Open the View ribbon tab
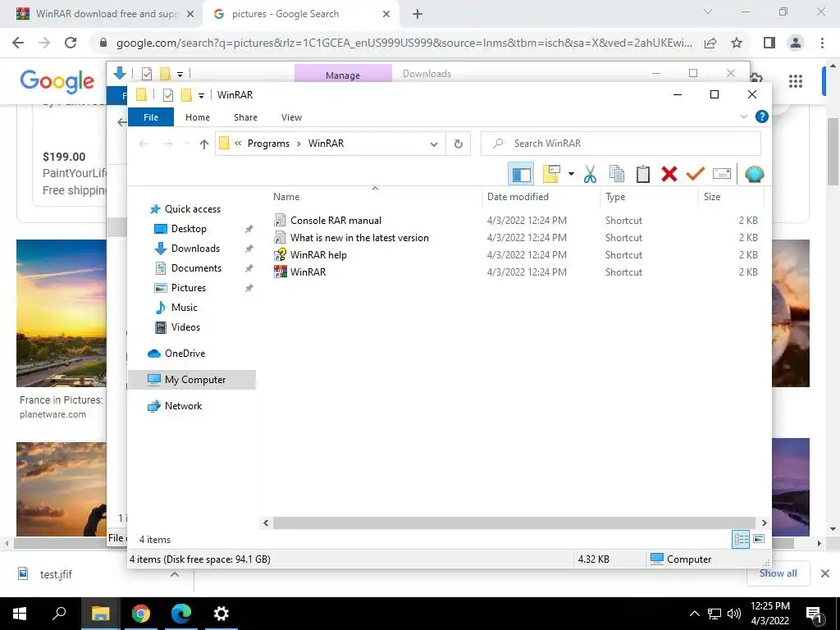The image size is (840, 630). pos(291,117)
